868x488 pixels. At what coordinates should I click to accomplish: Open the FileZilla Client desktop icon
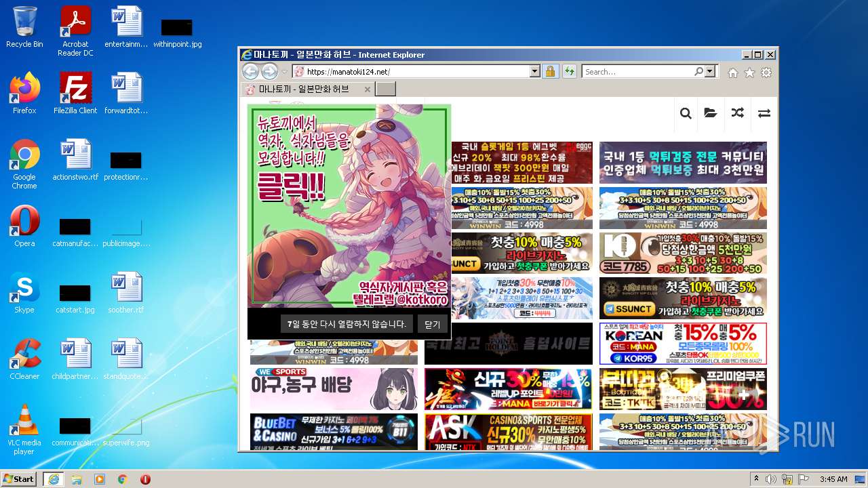click(x=75, y=94)
